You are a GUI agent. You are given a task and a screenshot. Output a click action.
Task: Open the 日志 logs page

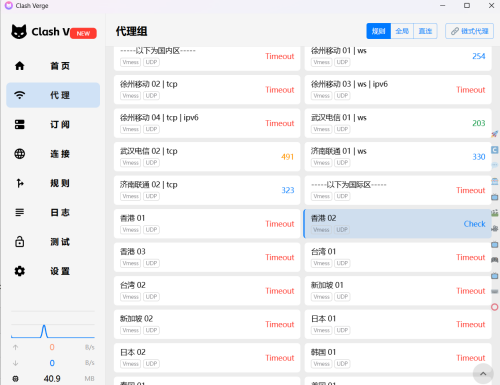pos(53,212)
